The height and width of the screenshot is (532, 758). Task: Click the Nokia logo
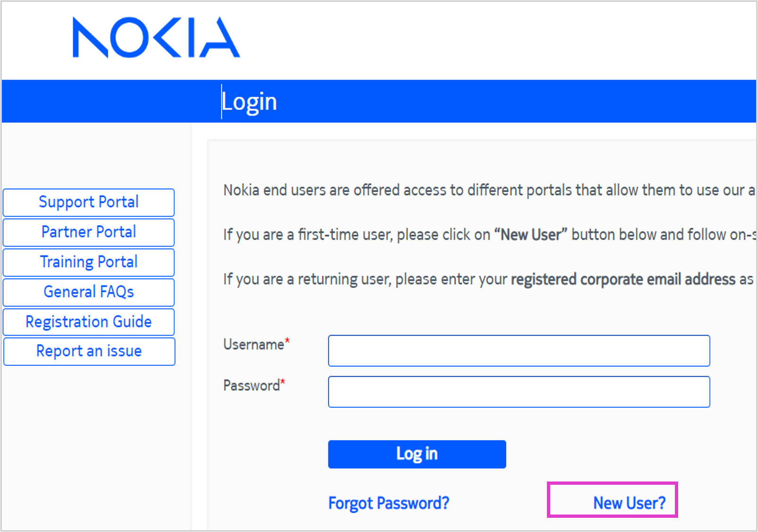(x=156, y=38)
